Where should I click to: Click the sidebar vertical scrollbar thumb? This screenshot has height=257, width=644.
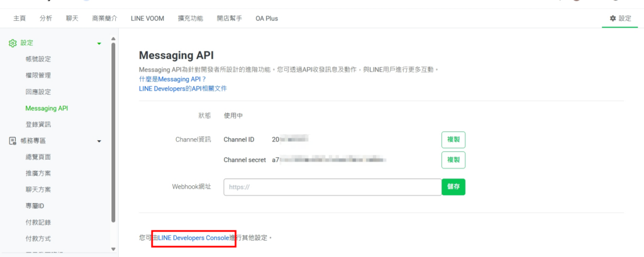(113, 131)
